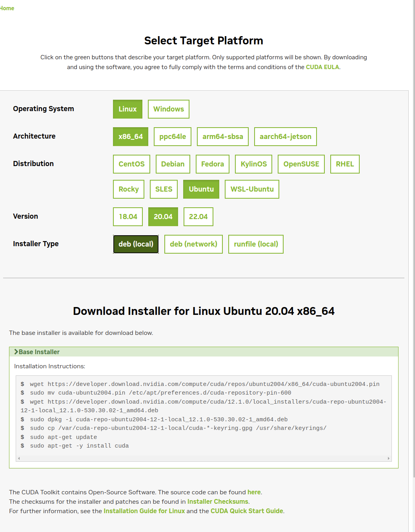Click the Base Installer chevron icon
This screenshot has height=532, width=415.
[x=16, y=352]
